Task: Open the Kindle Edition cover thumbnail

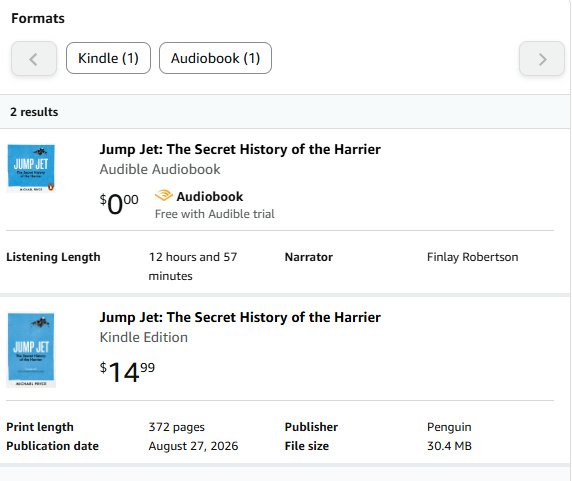Action: click(x=31, y=350)
